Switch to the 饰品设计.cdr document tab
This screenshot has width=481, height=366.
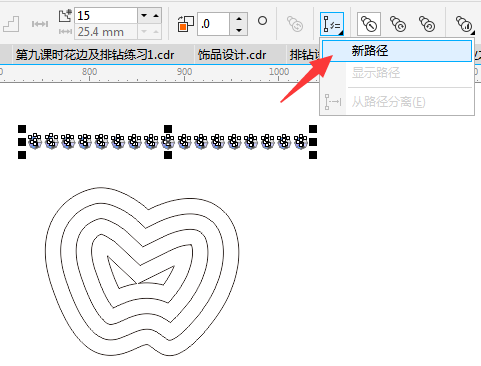click(x=232, y=55)
